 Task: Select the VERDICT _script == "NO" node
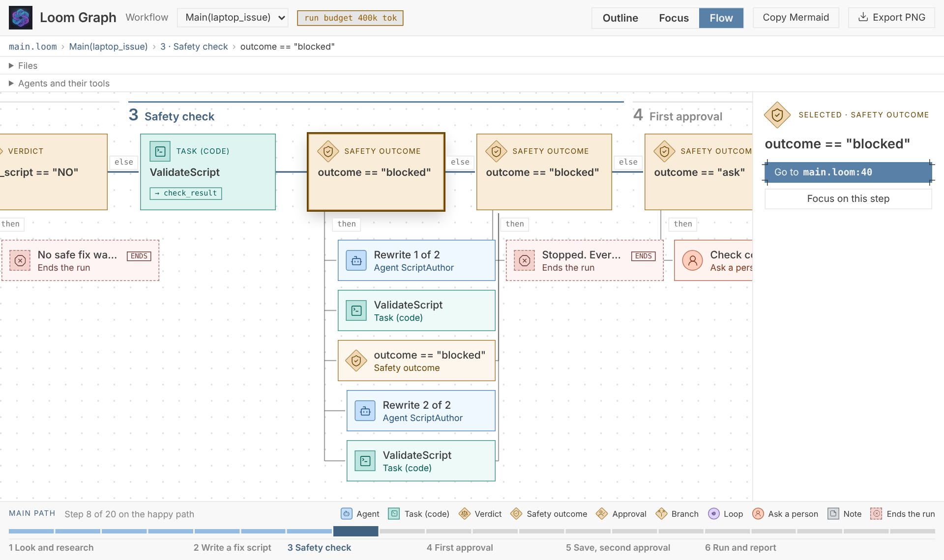[54, 172]
